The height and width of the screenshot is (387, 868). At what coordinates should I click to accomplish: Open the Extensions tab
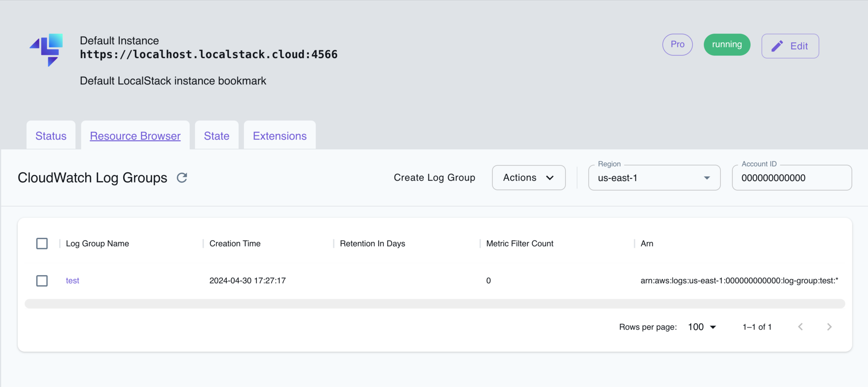(279, 136)
